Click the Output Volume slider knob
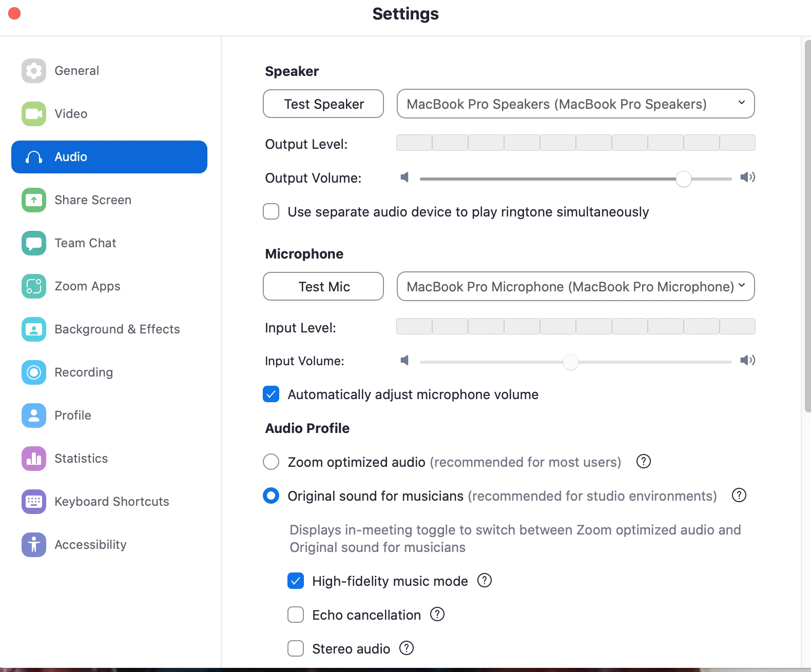Screen dimensions: 811x672 pyautogui.click(x=683, y=179)
